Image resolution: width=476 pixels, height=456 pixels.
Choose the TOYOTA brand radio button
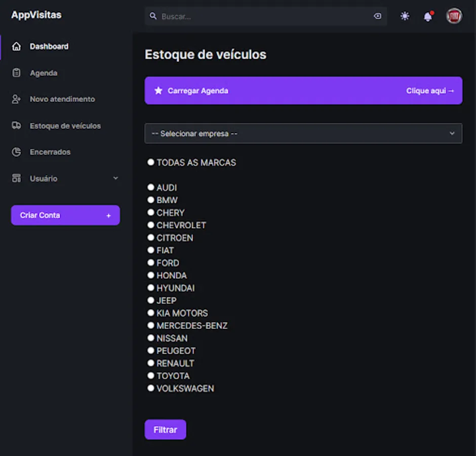tap(150, 375)
